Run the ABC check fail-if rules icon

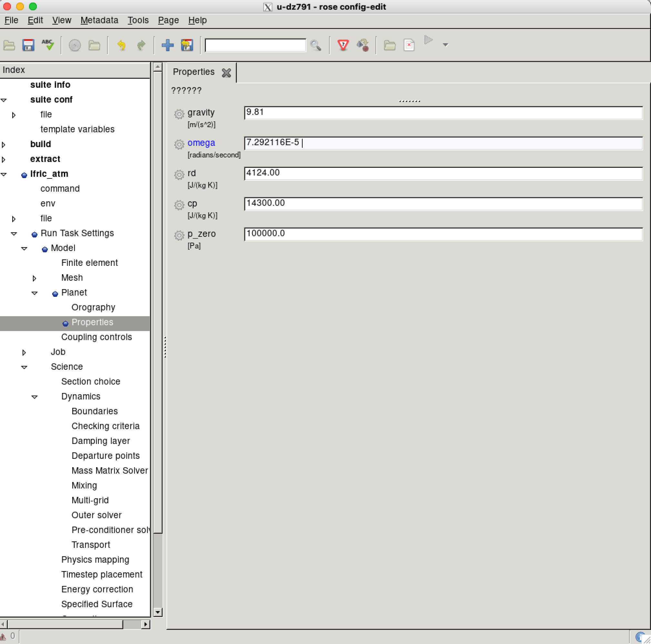pyautogui.click(x=48, y=45)
